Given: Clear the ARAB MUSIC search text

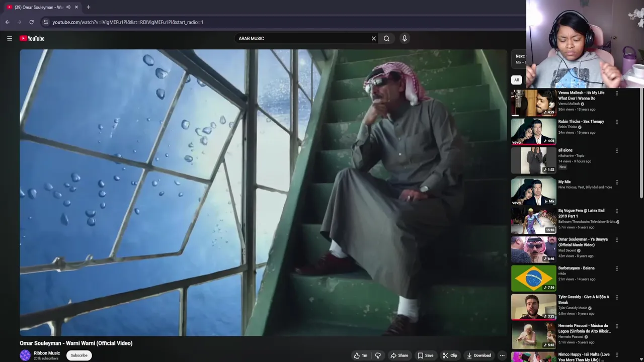Looking at the screenshot, I should tap(374, 38).
